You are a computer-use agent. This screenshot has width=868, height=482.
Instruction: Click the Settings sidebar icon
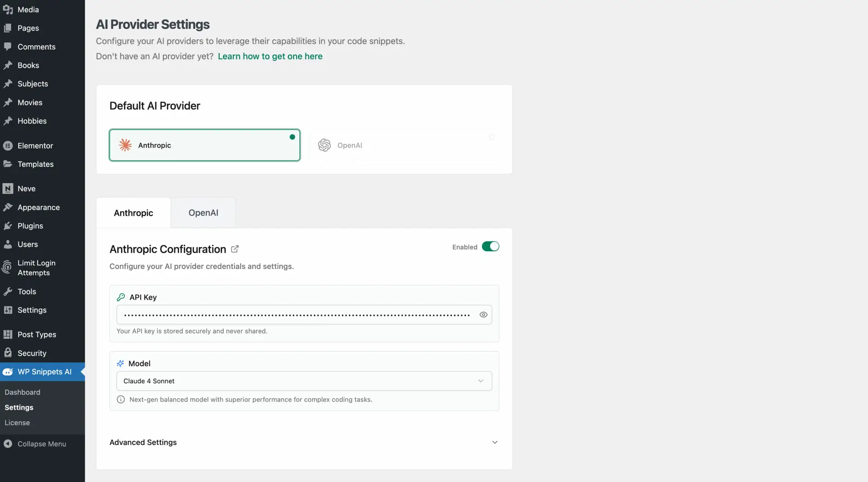[x=8, y=310]
